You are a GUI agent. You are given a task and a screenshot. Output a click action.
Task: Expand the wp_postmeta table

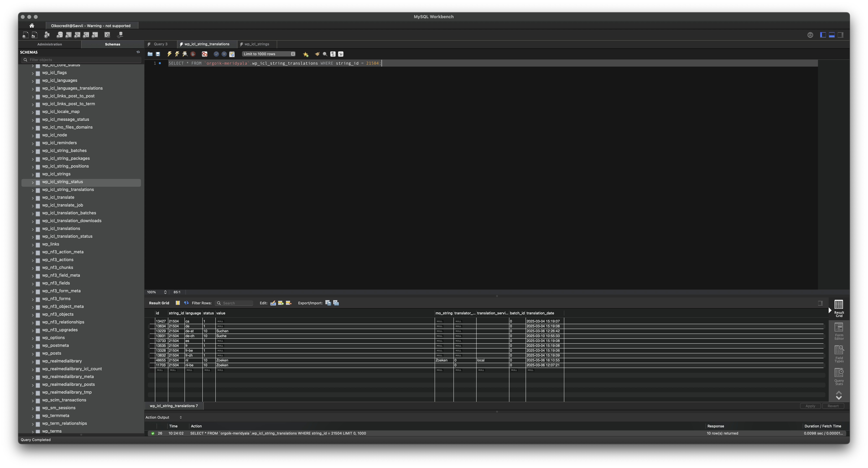[33, 346]
